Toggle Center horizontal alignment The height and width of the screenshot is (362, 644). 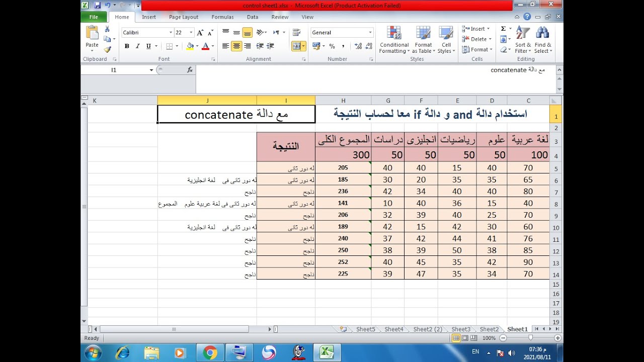(236, 46)
